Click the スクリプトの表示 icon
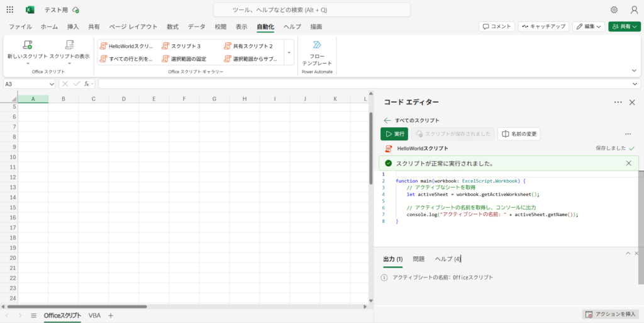This screenshot has height=323, width=644. point(69,45)
